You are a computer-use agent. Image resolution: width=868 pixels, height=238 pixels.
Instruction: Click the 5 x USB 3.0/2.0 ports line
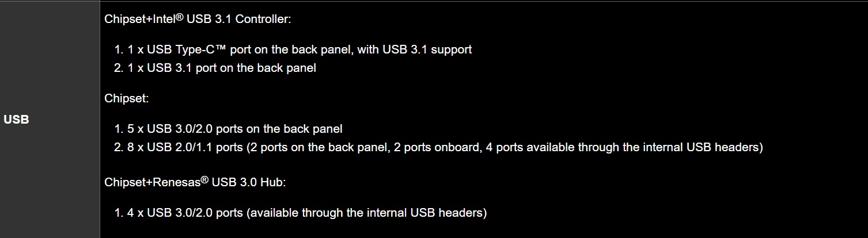coord(235,129)
